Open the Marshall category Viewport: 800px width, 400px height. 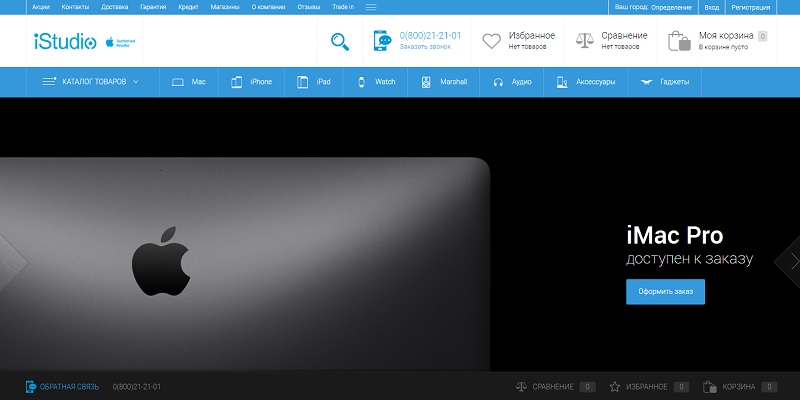point(454,82)
